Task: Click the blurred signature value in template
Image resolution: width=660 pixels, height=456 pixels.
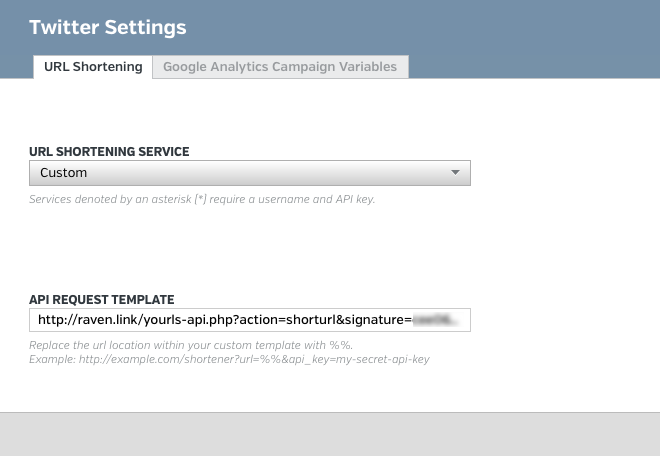Action: [435, 320]
